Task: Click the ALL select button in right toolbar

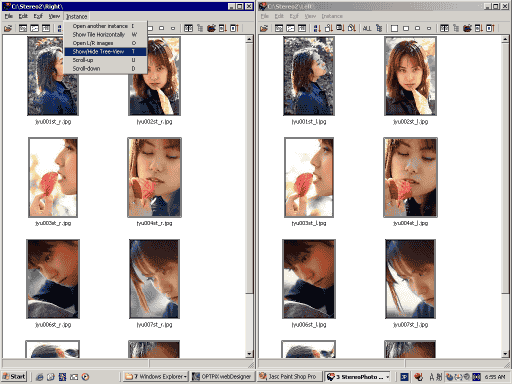Action: (x=367, y=28)
